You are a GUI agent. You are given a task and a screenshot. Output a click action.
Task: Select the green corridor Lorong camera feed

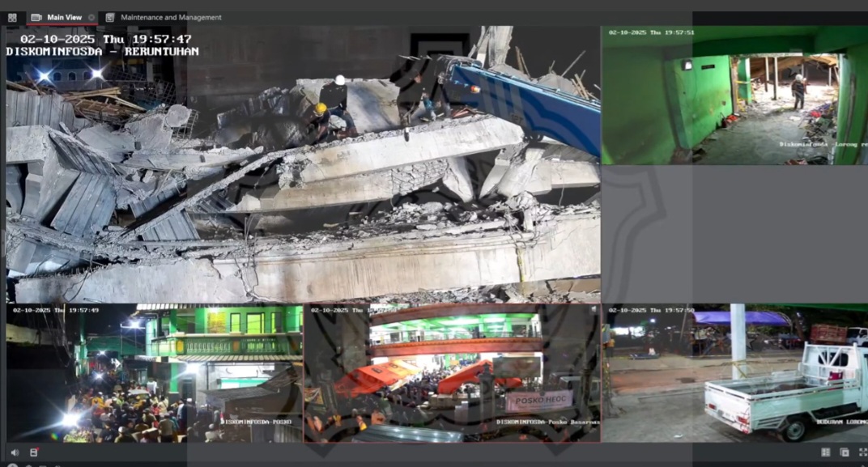tap(734, 97)
